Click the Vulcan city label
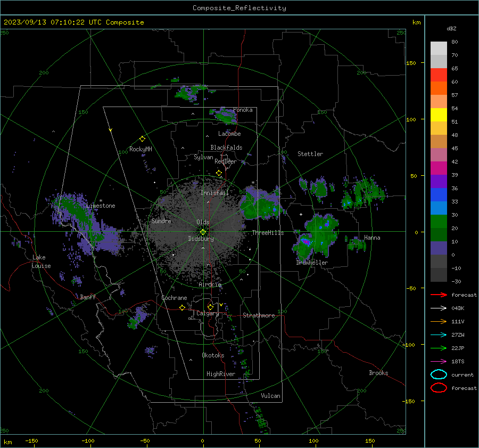Screen dimensions: 479x448 pos(270,396)
